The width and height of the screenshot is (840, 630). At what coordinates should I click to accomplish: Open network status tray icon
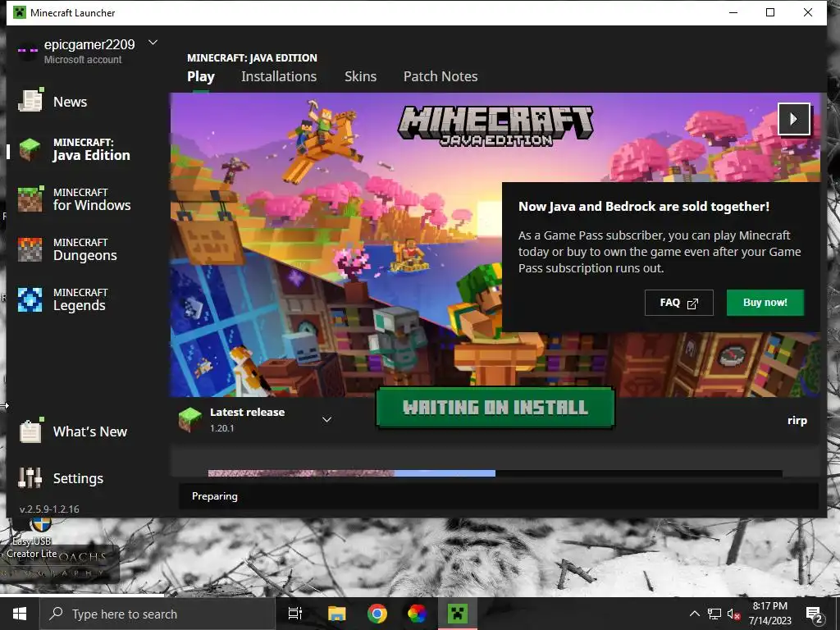(x=714, y=614)
